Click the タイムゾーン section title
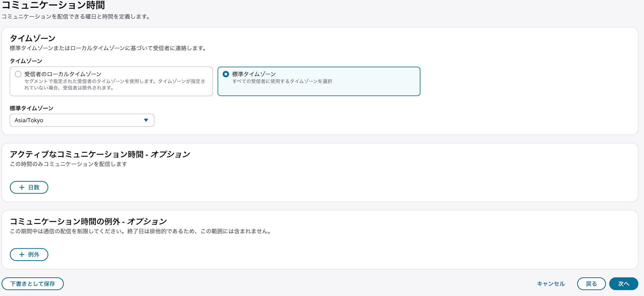The width and height of the screenshot is (644, 296). tap(32, 38)
